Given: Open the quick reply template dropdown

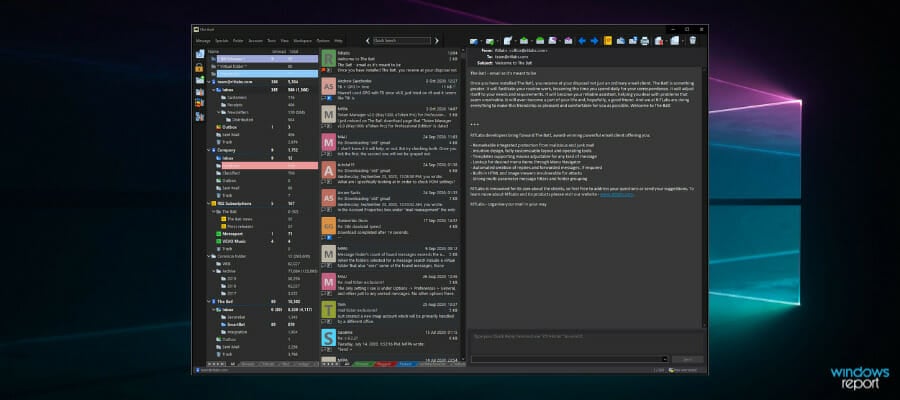Looking at the screenshot, I should 665,359.
